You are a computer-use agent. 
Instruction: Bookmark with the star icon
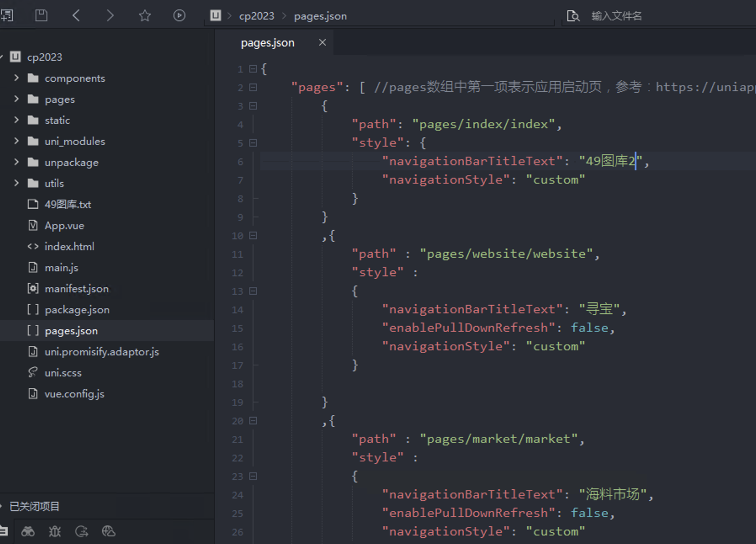tap(145, 16)
